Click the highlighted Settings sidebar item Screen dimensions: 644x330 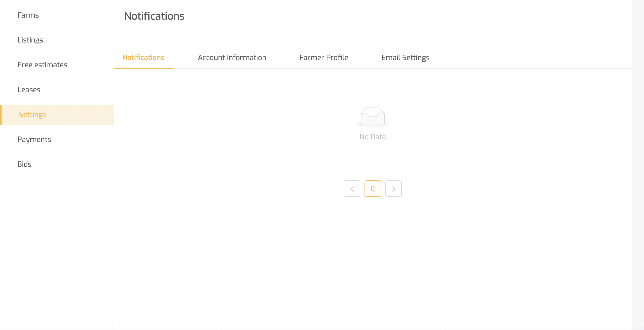point(33,114)
